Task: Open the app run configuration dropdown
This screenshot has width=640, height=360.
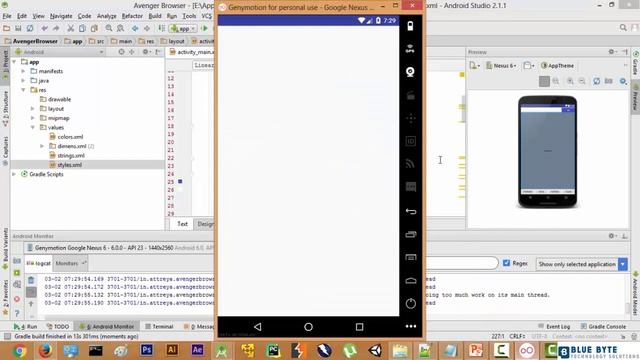Action: (183, 29)
